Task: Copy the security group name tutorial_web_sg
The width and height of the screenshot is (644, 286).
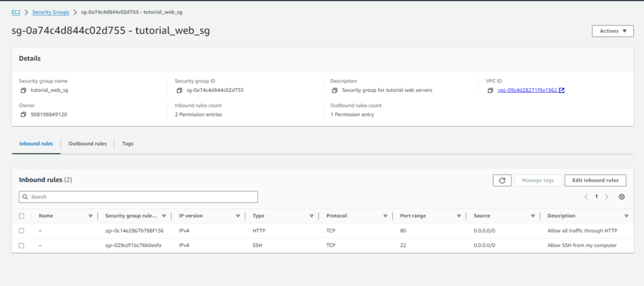Action: (x=23, y=90)
